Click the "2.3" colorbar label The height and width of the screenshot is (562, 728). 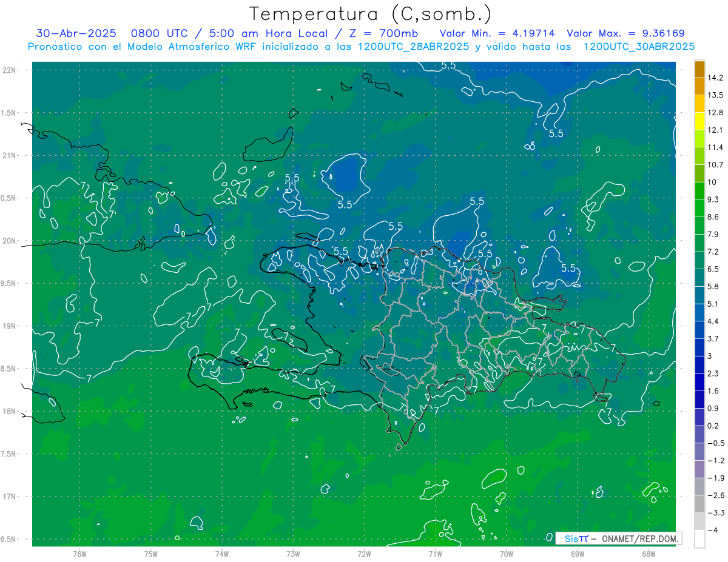[714, 373]
